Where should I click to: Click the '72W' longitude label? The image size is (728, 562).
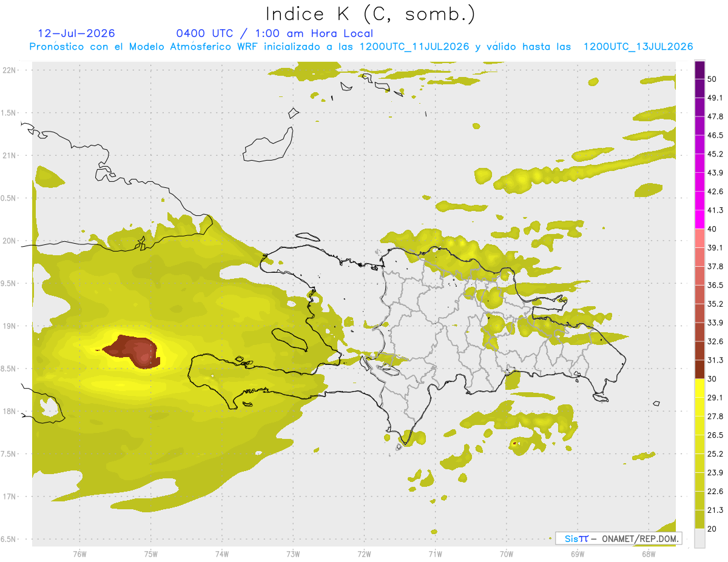pos(364,554)
